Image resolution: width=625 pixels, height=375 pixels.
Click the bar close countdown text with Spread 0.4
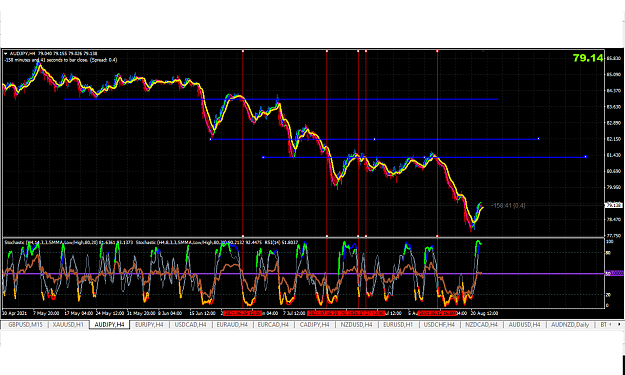pyautogui.click(x=61, y=60)
